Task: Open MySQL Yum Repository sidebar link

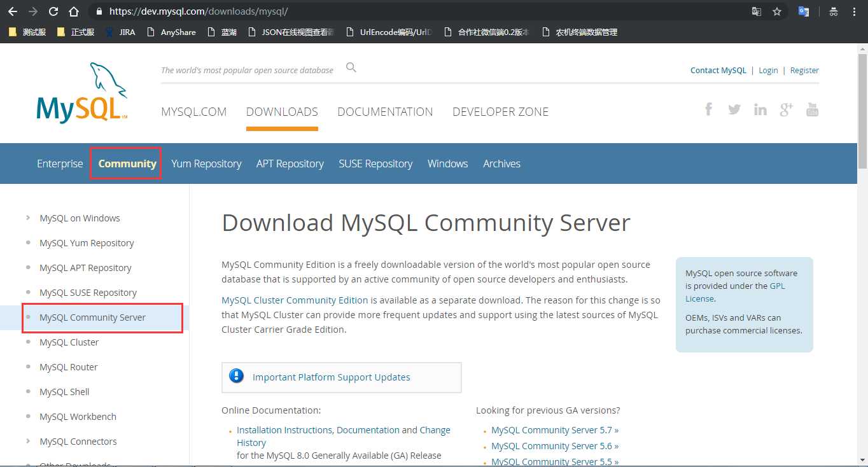Action: click(x=87, y=242)
